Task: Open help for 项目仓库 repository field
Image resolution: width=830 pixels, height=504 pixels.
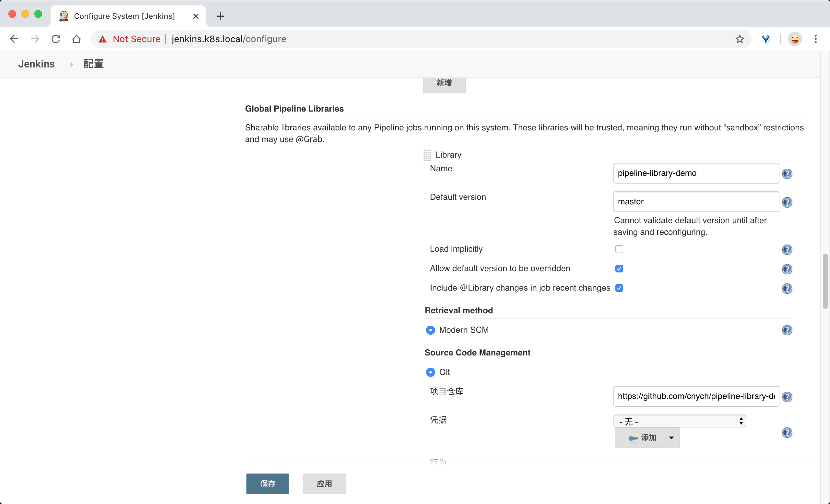Action: [788, 397]
